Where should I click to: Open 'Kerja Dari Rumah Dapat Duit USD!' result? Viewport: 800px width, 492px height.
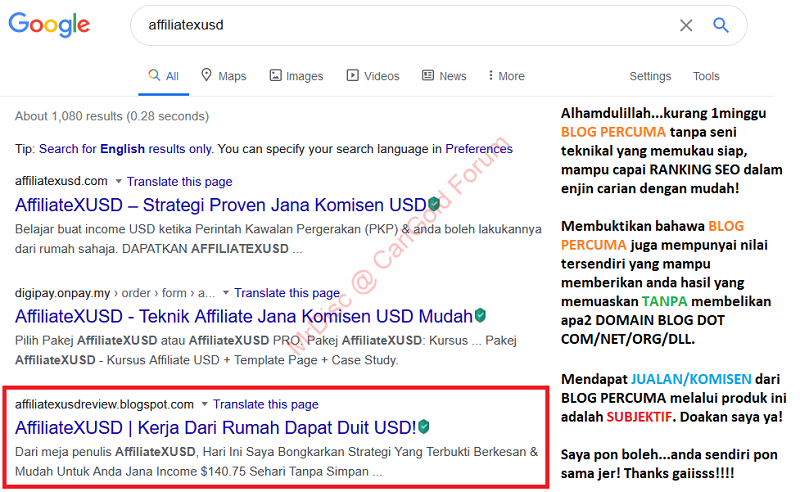point(215,428)
